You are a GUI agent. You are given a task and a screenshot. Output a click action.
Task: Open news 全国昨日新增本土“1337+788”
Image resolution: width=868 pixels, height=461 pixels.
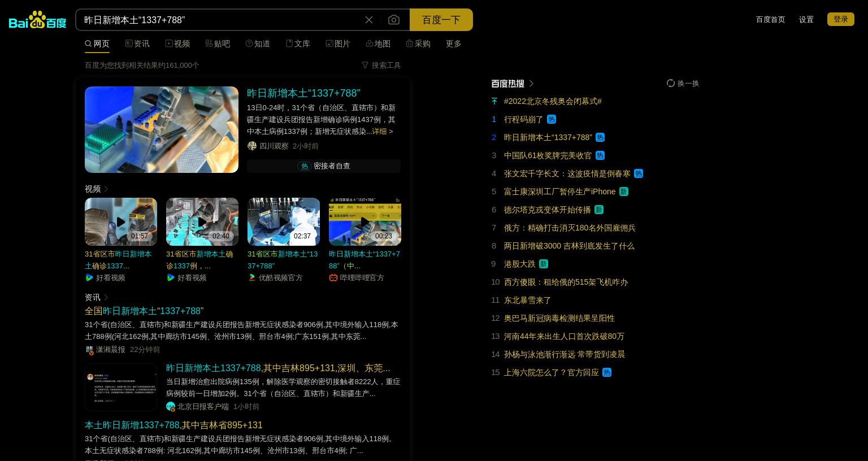144,311
